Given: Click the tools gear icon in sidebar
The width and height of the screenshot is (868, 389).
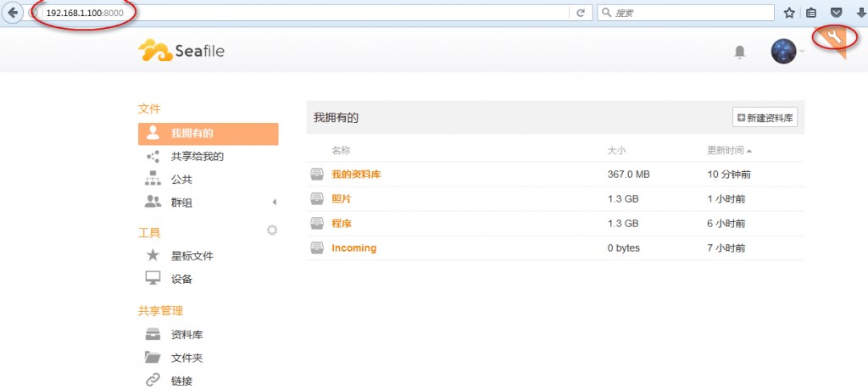Looking at the screenshot, I should coord(272,230).
